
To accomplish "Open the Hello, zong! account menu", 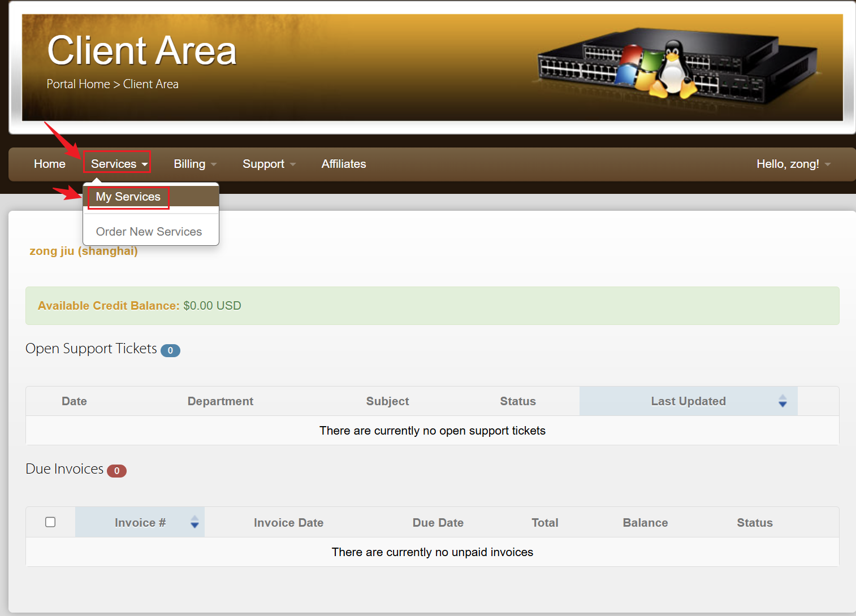I will 793,164.
